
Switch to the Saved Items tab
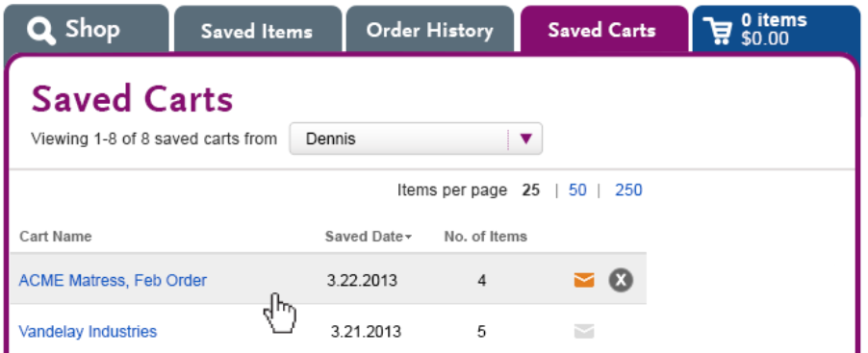(257, 31)
